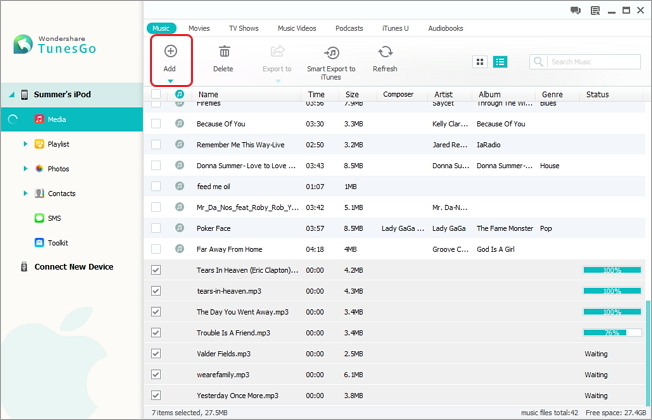The width and height of the screenshot is (652, 420).
Task: Switch to grid view icon
Action: coord(480,62)
